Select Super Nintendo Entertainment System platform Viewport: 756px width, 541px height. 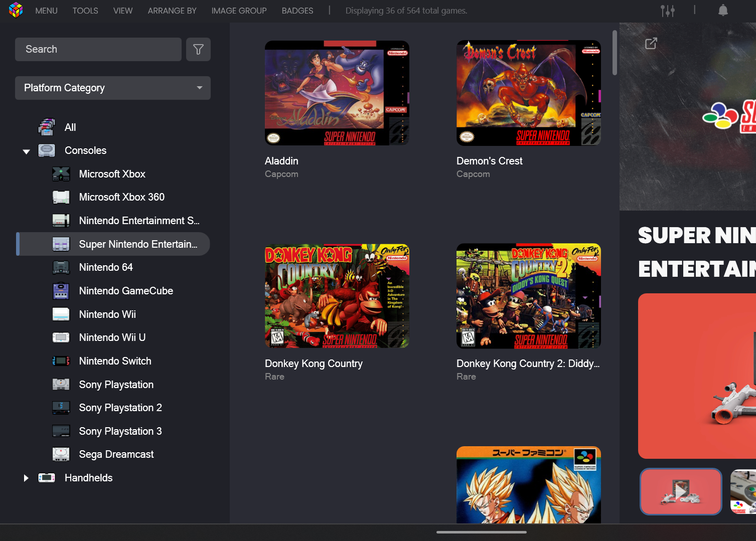point(138,244)
